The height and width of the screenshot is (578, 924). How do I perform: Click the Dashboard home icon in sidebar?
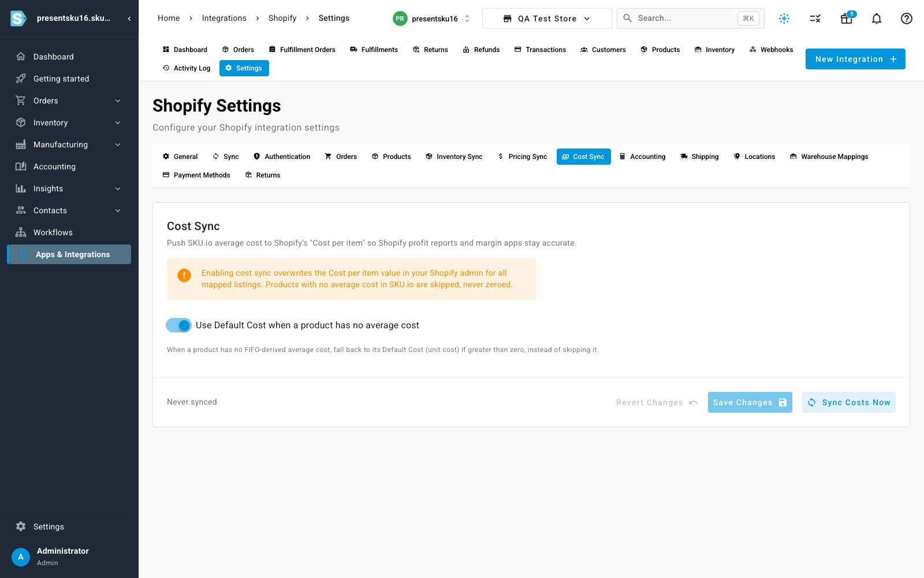coord(21,57)
